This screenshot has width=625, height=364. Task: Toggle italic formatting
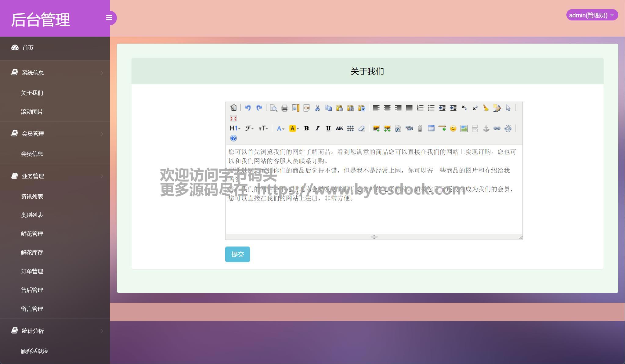pos(317,128)
